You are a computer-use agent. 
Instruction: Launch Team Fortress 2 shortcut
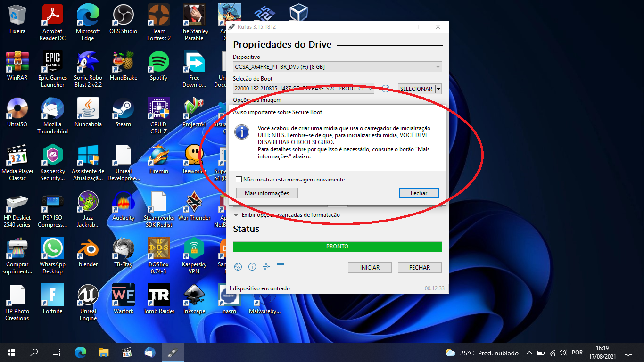(x=159, y=23)
